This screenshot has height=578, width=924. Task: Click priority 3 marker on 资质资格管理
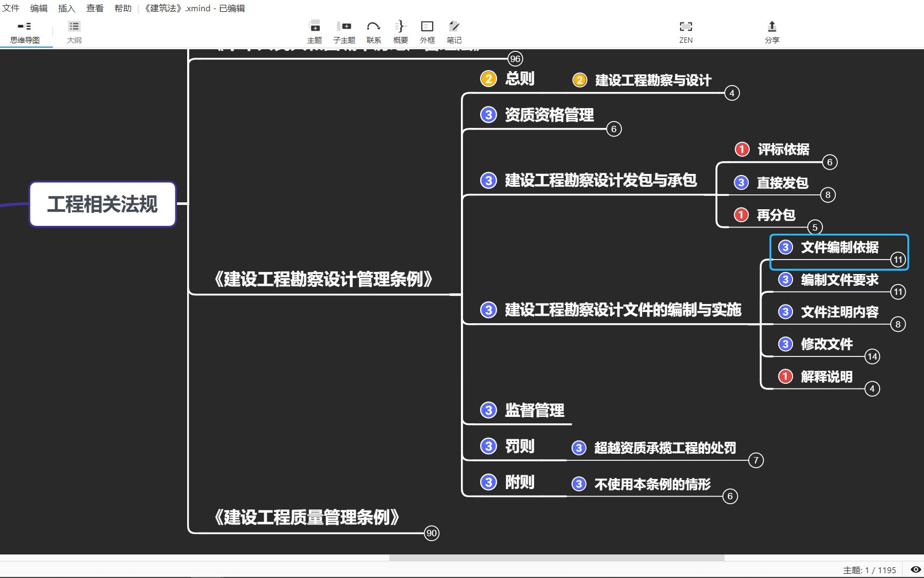pyautogui.click(x=488, y=115)
